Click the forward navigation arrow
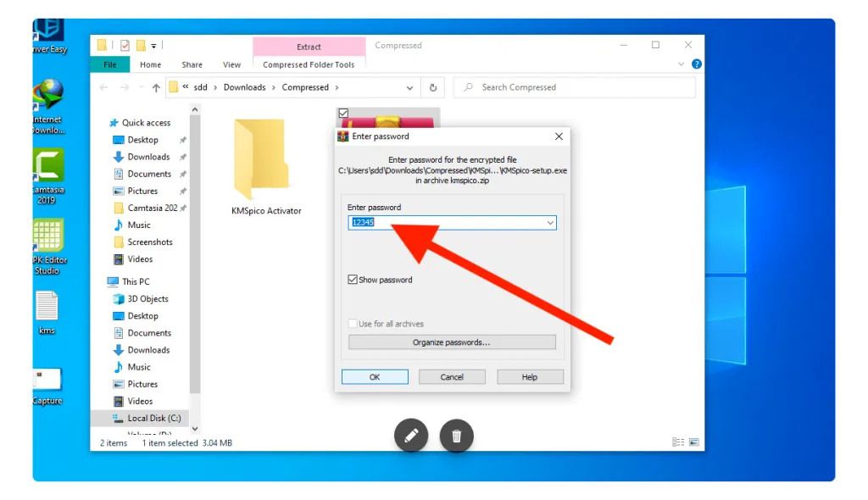The height and width of the screenshot is (500, 868). [125, 87]
